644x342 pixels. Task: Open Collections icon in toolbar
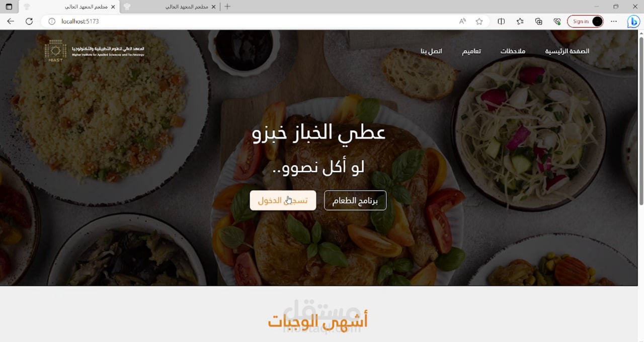(538, 21)
